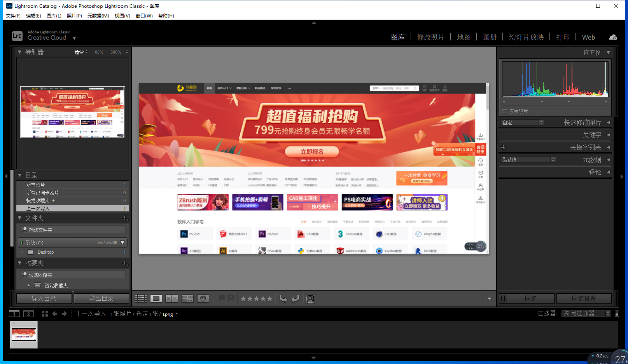This screenshot has width=628, height=364.
Task: Open the 元数据(M) menu
Action: (x=98, y=16)
